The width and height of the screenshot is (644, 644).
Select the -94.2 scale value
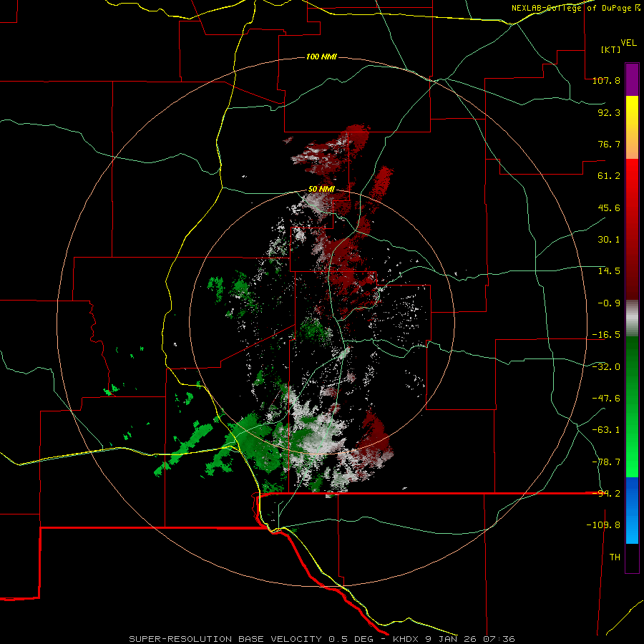click(x=606, y=494)
